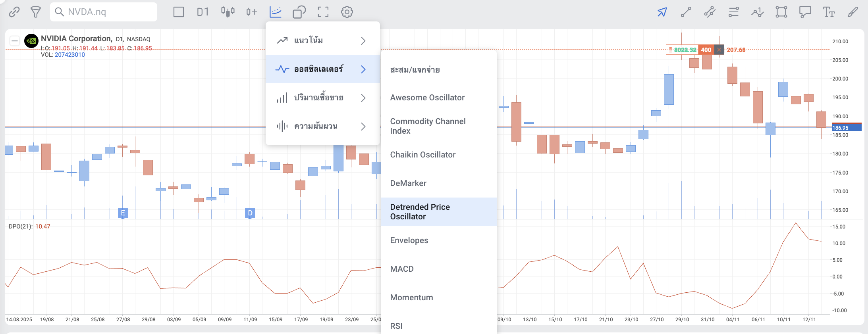Add the Momentum indicator

pyautogui.click(x=439, y=298)
